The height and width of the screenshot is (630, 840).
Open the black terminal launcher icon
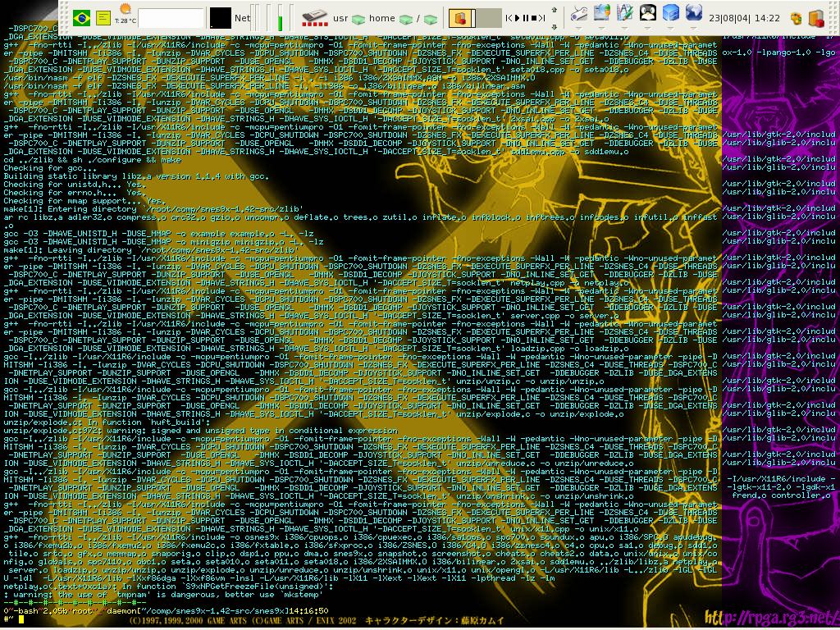tap(220, 18)
